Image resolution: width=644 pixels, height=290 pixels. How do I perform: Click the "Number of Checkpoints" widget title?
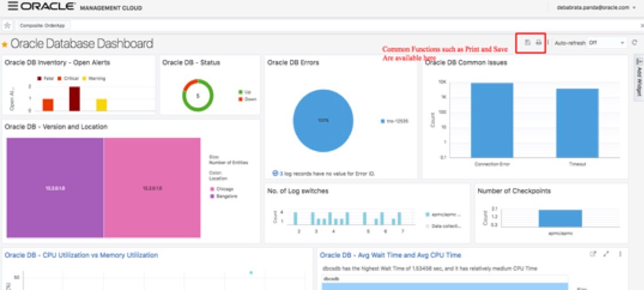[514, 191]
